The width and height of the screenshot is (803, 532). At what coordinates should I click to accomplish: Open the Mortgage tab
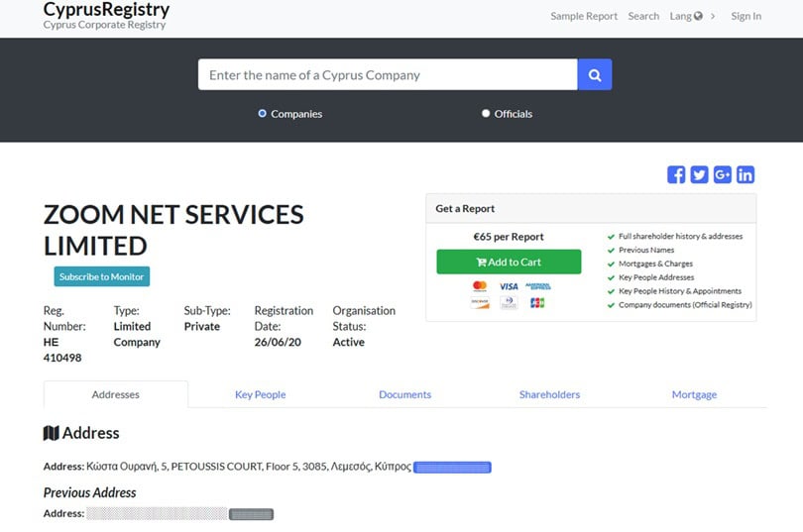tap(694, 394)
